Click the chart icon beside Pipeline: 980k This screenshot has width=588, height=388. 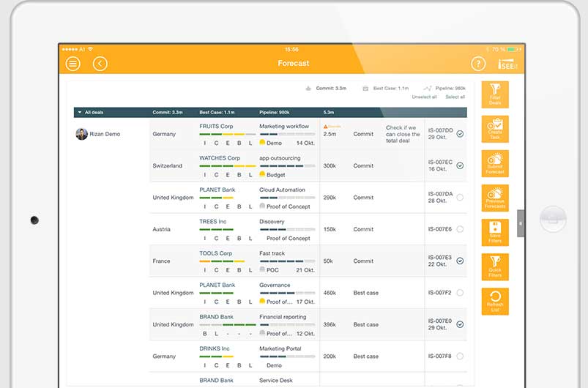point(428,89)
